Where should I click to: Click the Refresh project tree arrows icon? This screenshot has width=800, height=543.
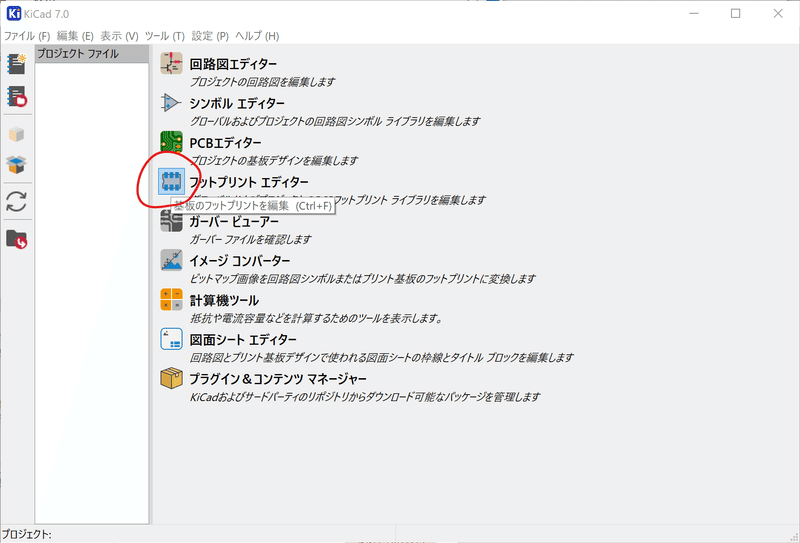[16, 201]
